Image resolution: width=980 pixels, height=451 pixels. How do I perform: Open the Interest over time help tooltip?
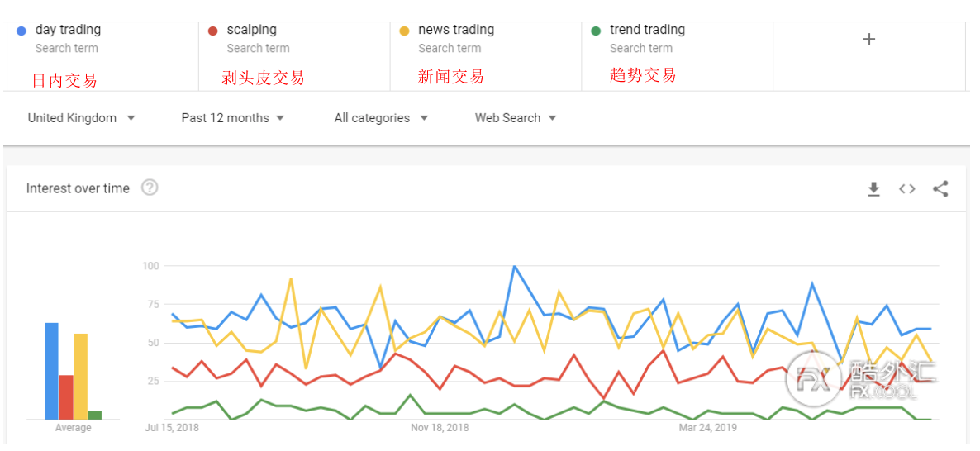[150, 188]
